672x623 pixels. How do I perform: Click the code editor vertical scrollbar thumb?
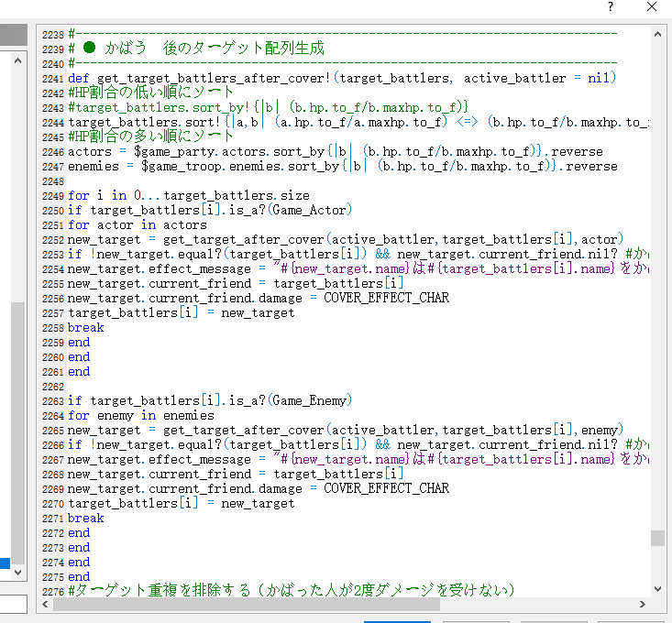[x=657, y=538]
